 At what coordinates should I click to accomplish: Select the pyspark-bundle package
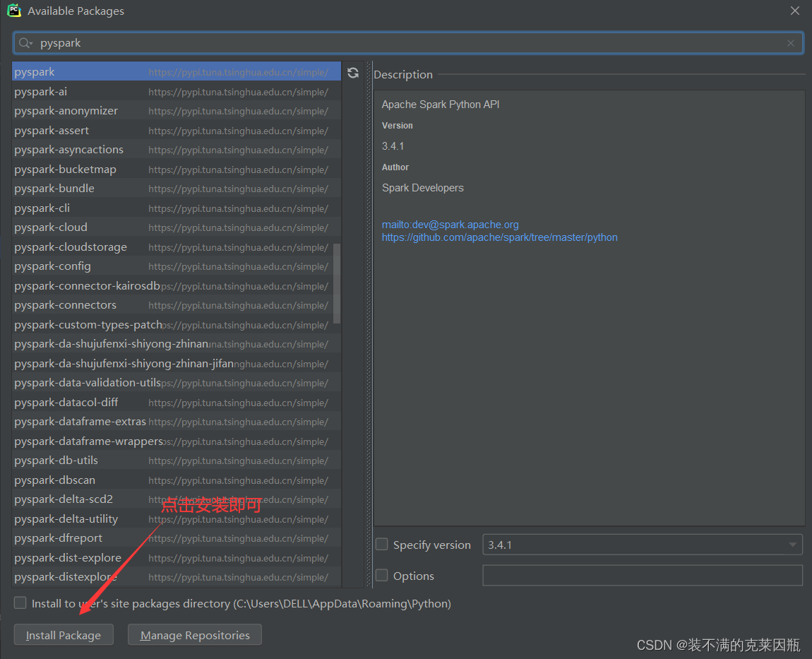point(176,188)
